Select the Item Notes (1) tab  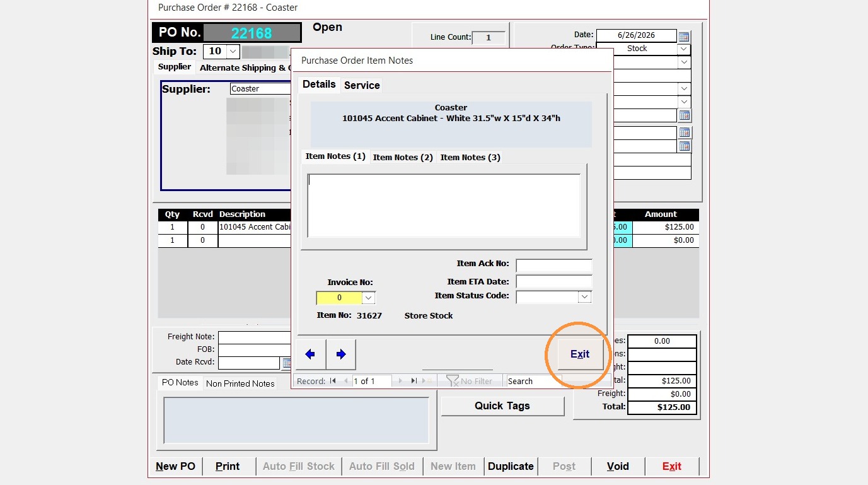click(335, 156)
